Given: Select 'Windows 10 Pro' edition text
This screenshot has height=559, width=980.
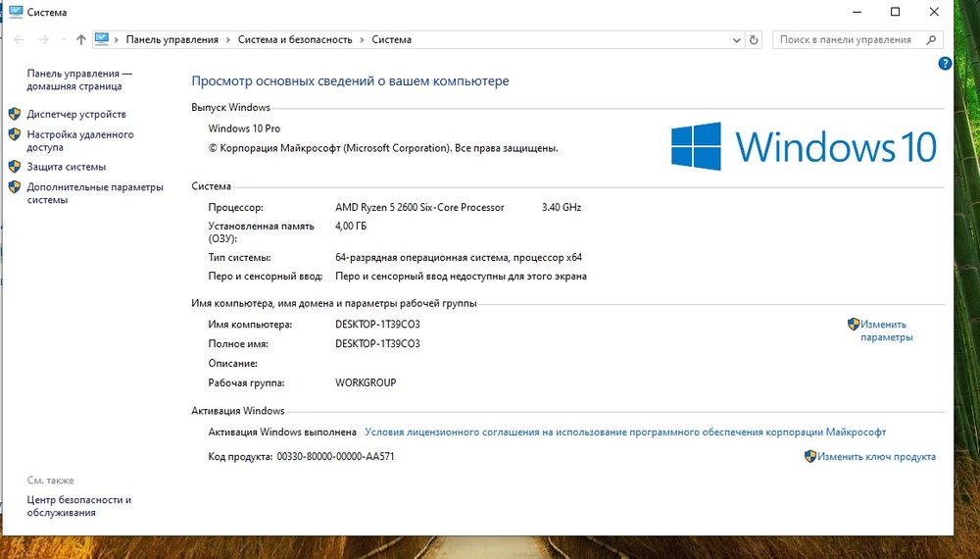Looking at the screenshot, I should click(x=244, y=128).
